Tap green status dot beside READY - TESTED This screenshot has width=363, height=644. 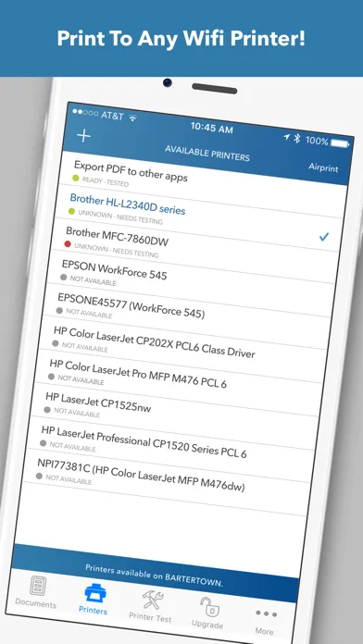pyautogui.click(x=75, y=179)
